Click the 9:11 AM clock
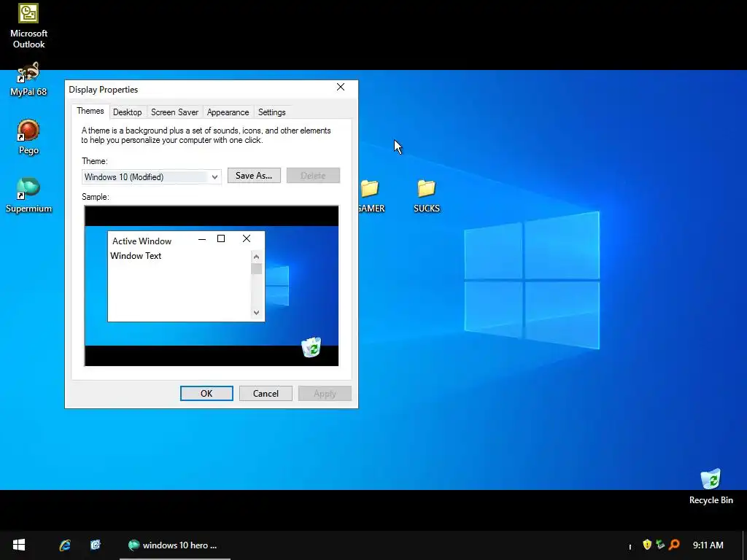This screenshot has width=747, height=560. [708, 545]
